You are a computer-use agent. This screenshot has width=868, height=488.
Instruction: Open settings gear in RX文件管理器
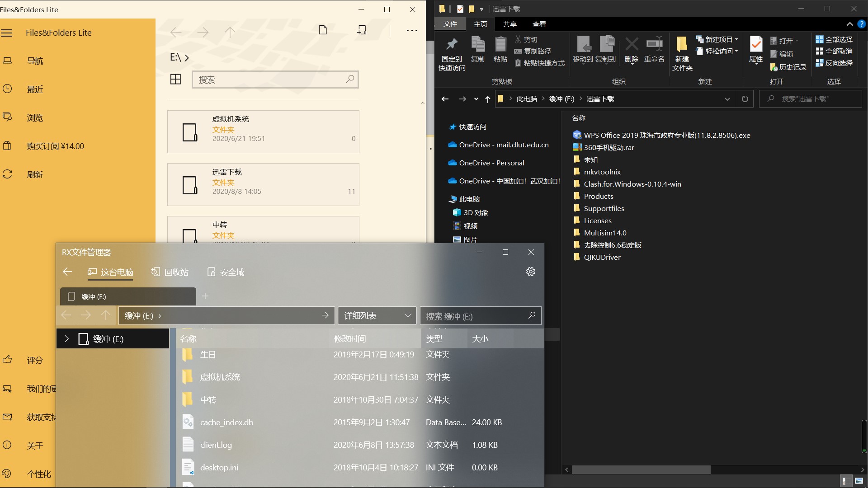[x=530, y=272]
